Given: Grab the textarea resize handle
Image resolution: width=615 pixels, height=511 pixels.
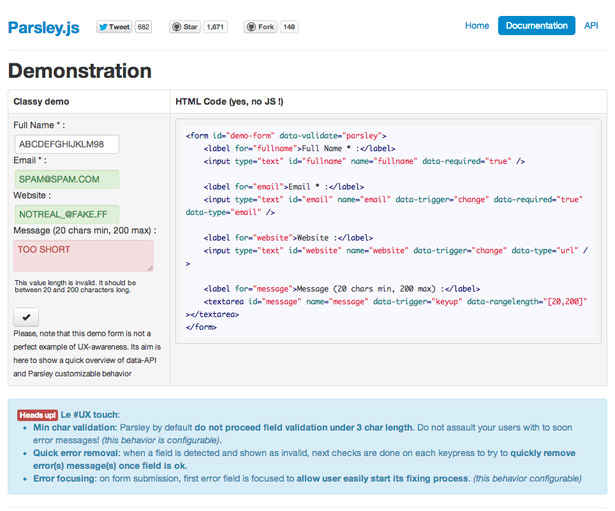Looking at the screenshot, I should click(x=150, y=269).
